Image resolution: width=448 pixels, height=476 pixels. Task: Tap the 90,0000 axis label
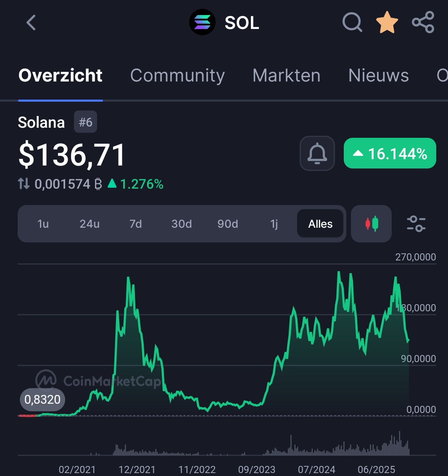[x=418, y=358]
